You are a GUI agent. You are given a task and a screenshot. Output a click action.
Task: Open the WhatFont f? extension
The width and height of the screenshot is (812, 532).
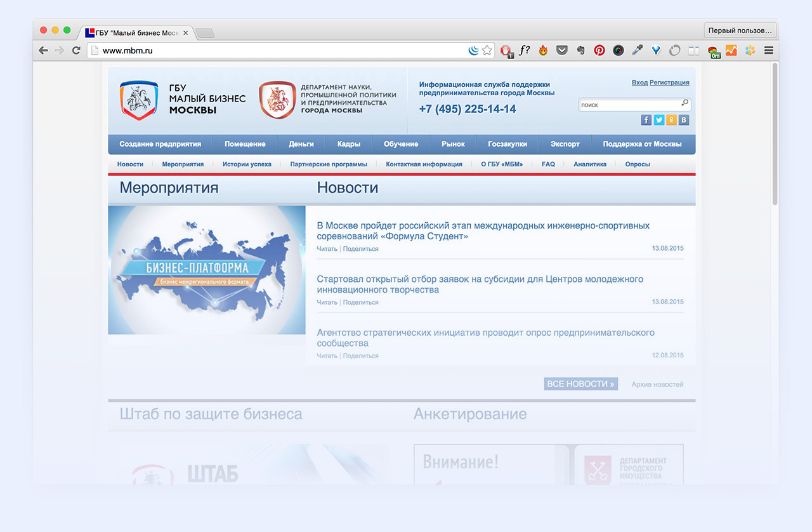tap(525, 50)
